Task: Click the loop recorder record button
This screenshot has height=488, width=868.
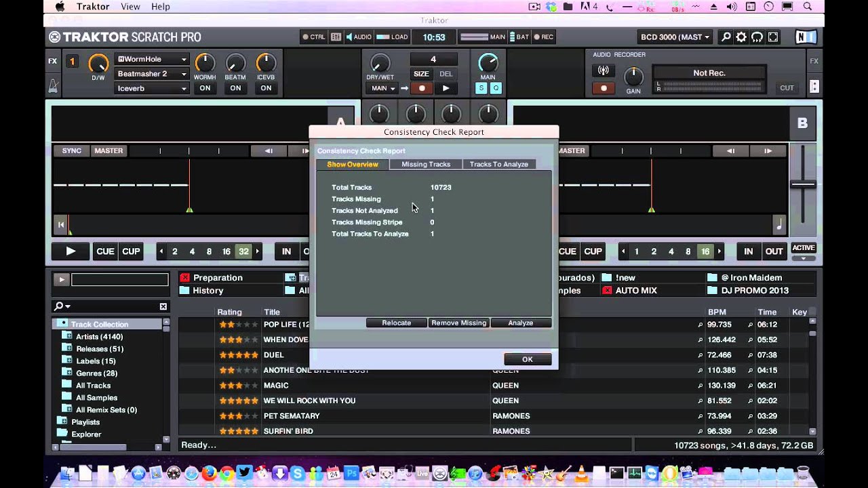Action: [x=422, y=88]
